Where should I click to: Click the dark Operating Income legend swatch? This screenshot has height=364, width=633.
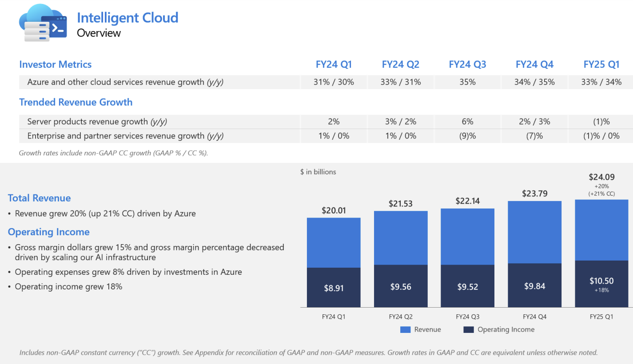pos(469,329)
